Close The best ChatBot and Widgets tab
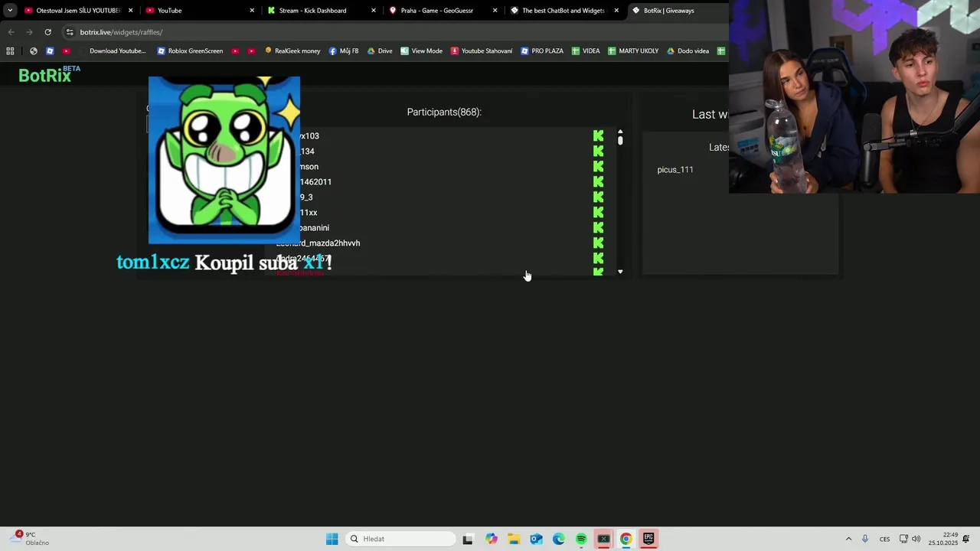Viewport: 980px width, 551px height. click(x=616, y=11)
